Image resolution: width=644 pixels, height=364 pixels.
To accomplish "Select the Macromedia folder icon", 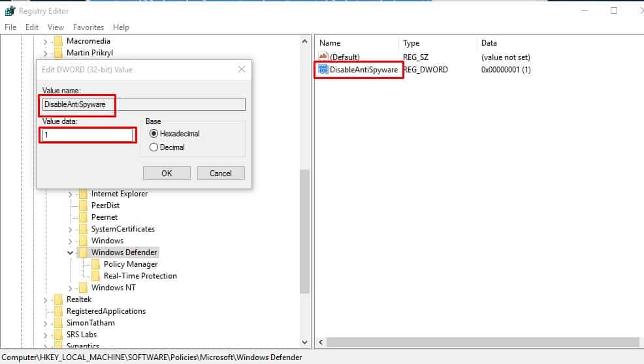I will pos(58,40).
